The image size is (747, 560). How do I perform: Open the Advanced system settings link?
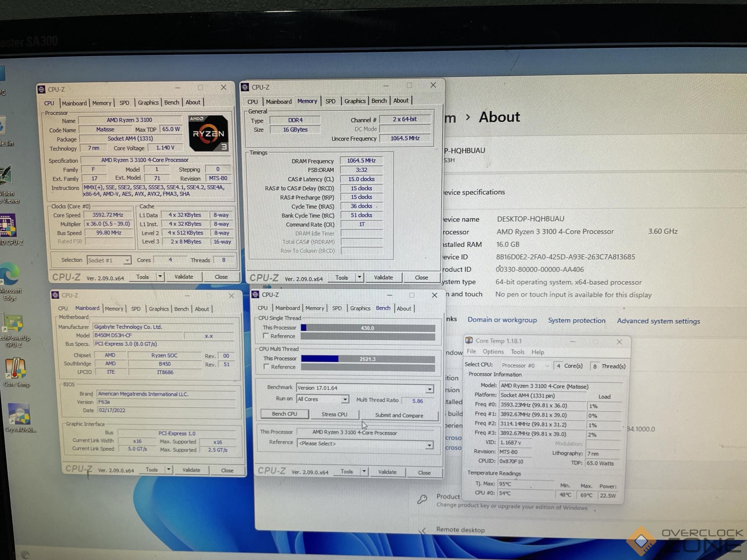(x=658, y=321)
